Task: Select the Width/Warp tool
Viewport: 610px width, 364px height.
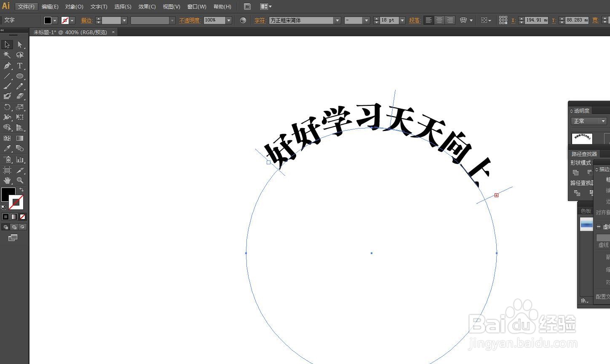Action: click(7, 117)
